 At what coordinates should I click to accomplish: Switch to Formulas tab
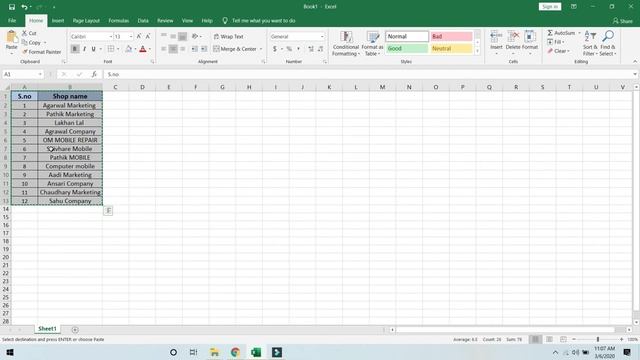[118, 20]
